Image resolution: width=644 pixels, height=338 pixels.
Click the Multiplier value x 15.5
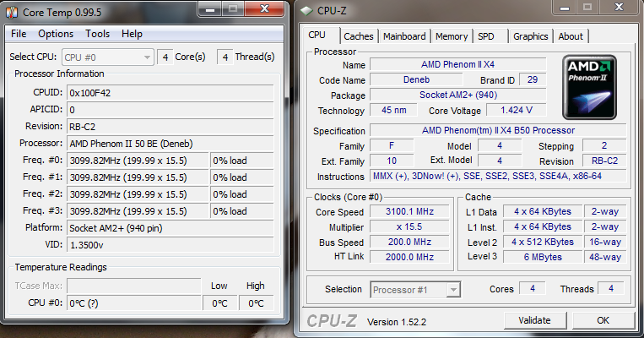409,226
